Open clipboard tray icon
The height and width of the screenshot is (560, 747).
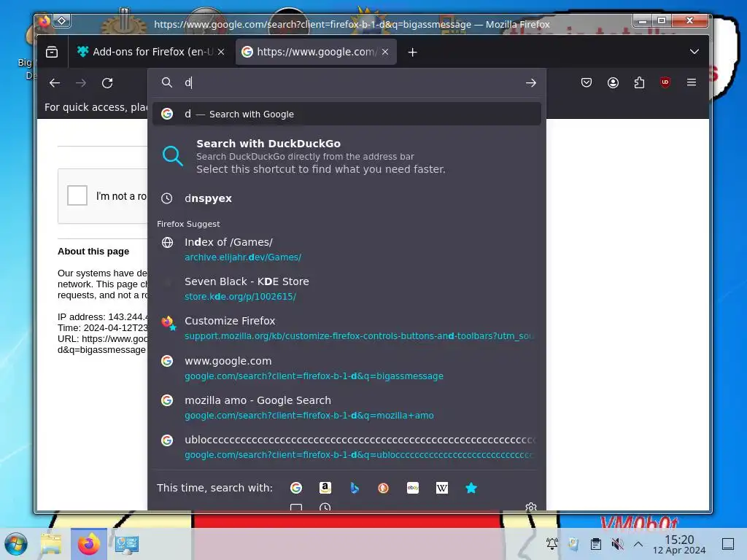[x=595, y=544]
